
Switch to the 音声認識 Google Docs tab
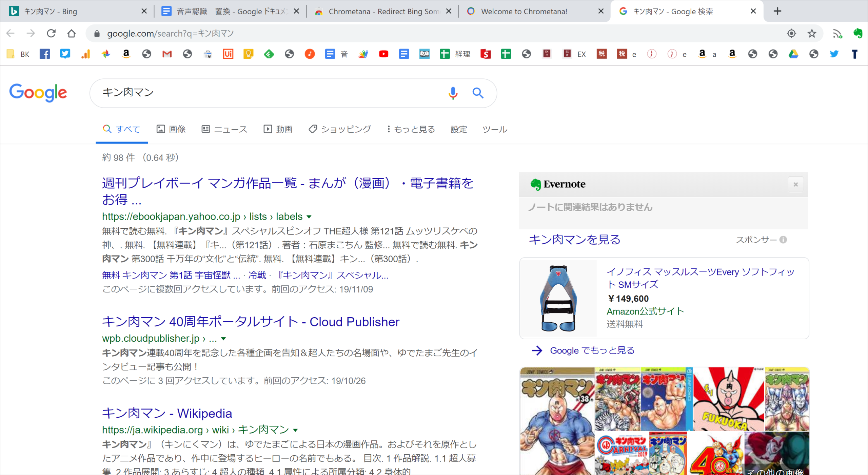[225, 11]
